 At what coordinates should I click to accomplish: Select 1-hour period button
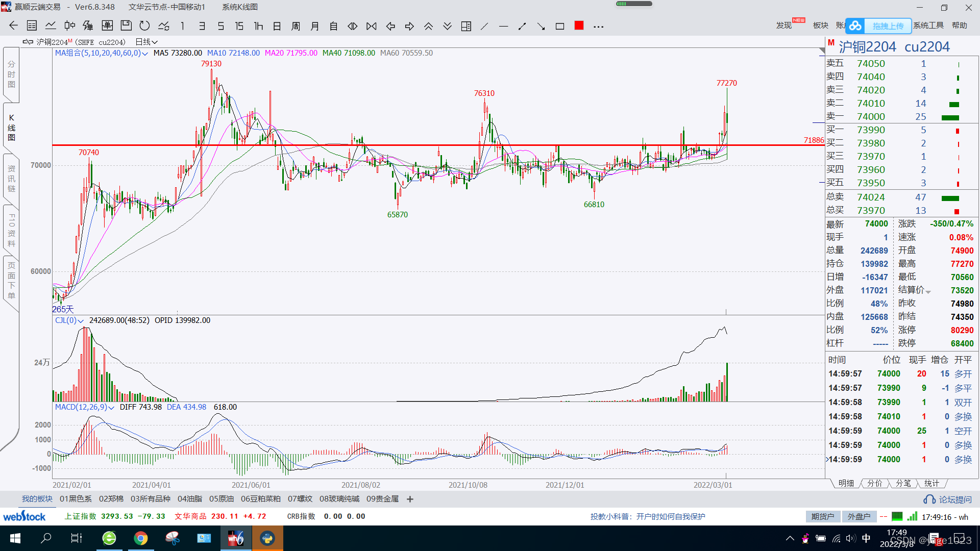pyautogui.click(x=258, y=26)
